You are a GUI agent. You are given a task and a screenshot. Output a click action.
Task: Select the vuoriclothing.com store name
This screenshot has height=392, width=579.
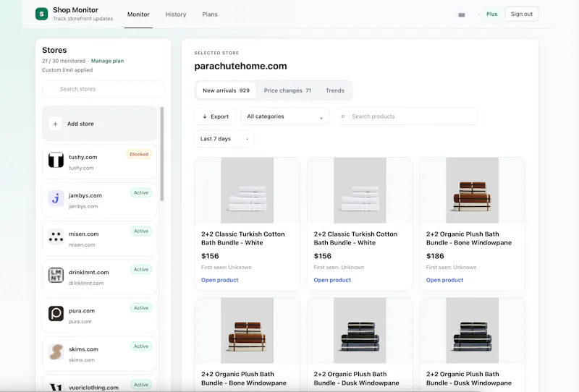point(94,388)
